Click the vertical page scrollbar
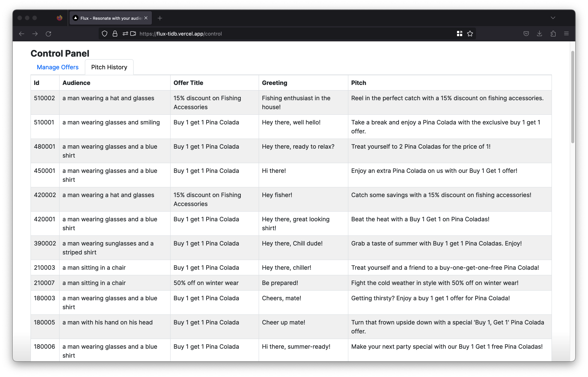This screenshot has height=377, width=588. pos(573,97)
